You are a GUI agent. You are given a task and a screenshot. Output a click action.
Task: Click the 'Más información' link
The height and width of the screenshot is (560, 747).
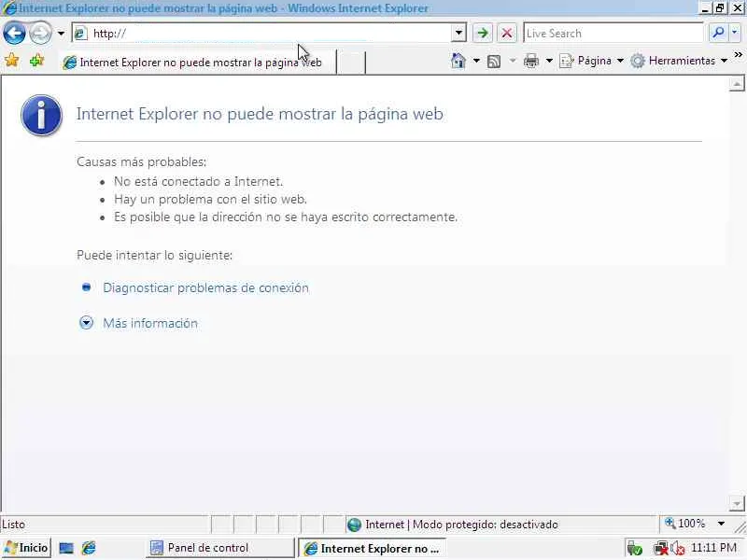[x=150, y=323]
